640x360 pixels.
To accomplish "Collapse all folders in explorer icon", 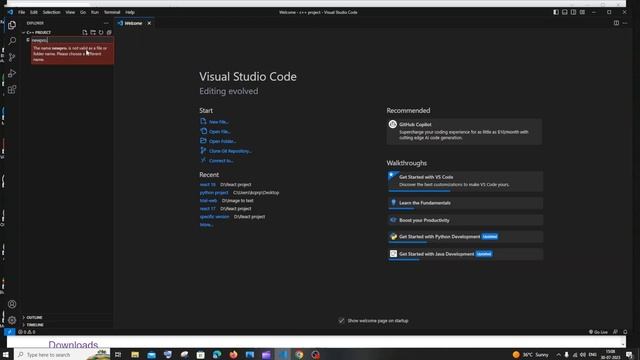I will [x=109, y=32].
